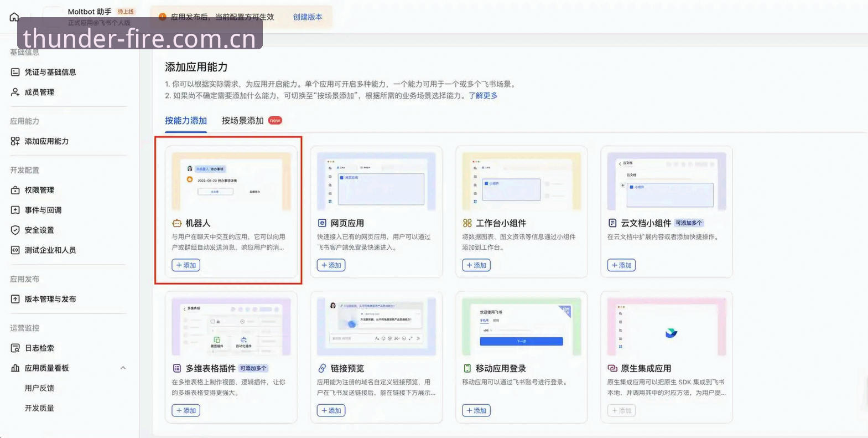The height and width of the screenshot is (438, 868).
Task: Click the 安全设置 shield icon
Action: coord(15,230)
